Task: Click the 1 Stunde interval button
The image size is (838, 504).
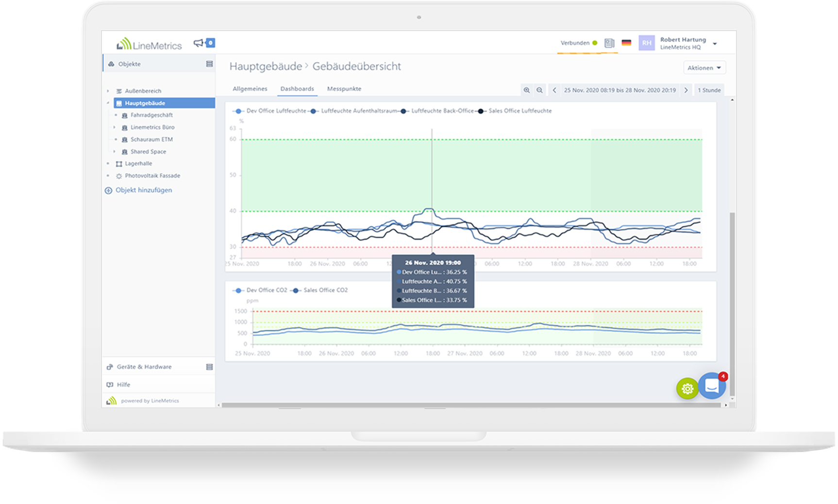Action: click(x=709, y=90)
